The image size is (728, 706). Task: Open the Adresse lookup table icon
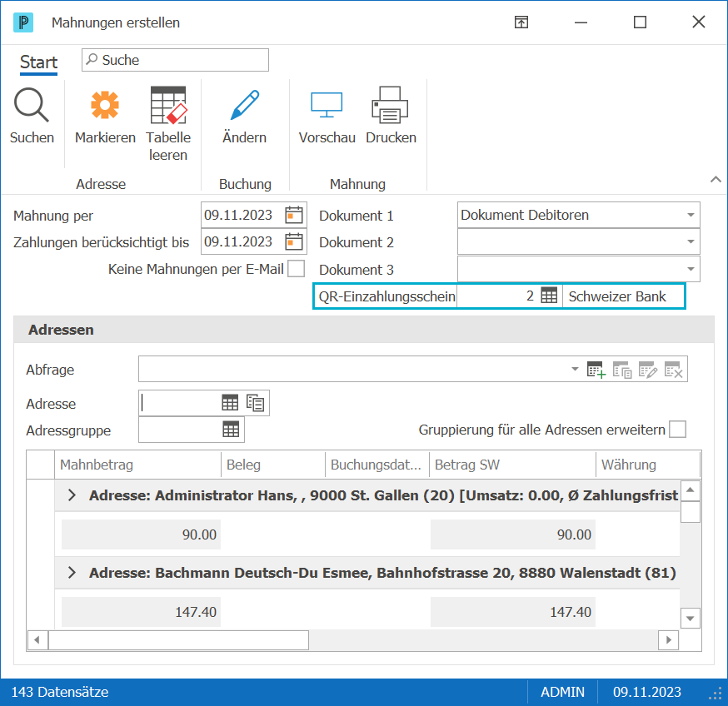coord(230,403)
